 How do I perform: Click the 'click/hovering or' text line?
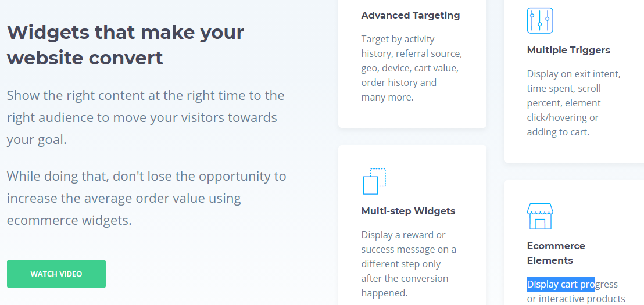(563, 118)
